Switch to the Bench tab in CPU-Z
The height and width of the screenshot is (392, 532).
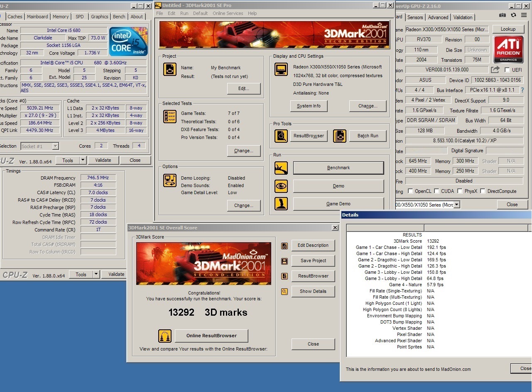[x=119, y=17]
